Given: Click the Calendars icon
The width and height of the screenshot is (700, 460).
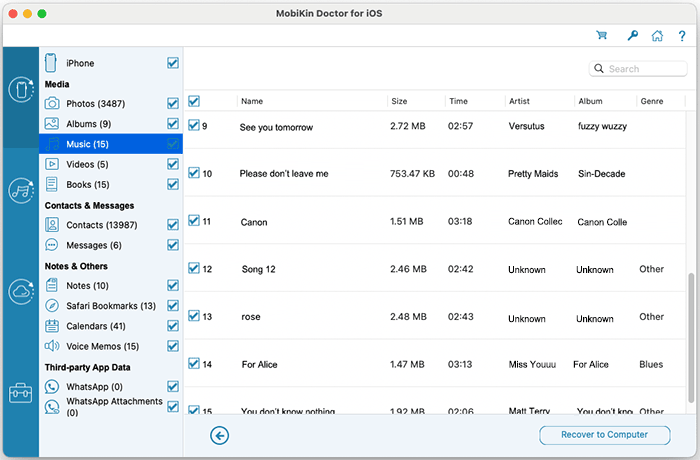Looking at the screenshot, I should tap(52, 326).
